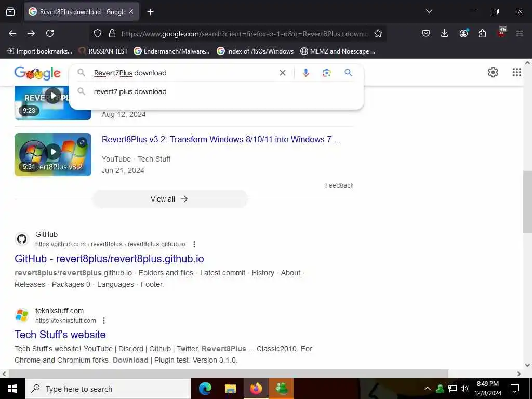Screen dimensions: 532x399
Task: Open the Downloads panel
Action: click(445, 33)
